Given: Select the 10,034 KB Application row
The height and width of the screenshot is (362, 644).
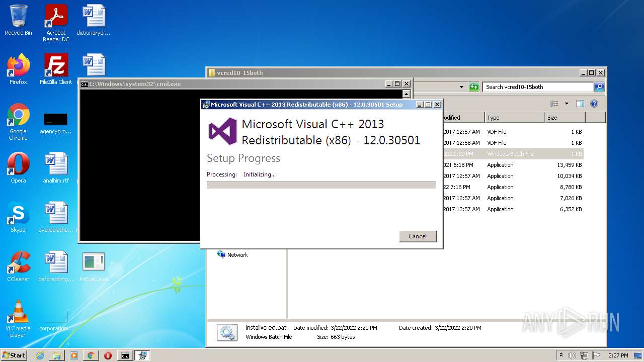Looking at the screenshot, I should [513, 176].
